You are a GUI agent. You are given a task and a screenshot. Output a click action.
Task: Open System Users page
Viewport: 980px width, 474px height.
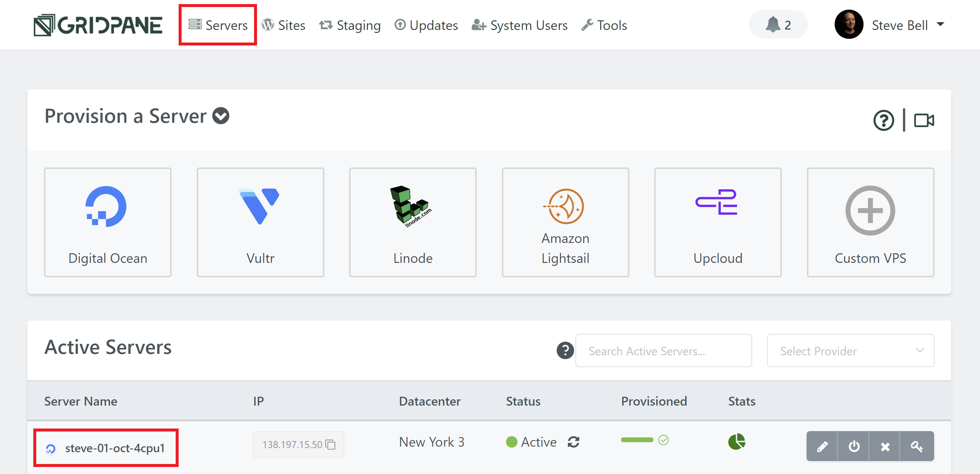coord(519,25)
